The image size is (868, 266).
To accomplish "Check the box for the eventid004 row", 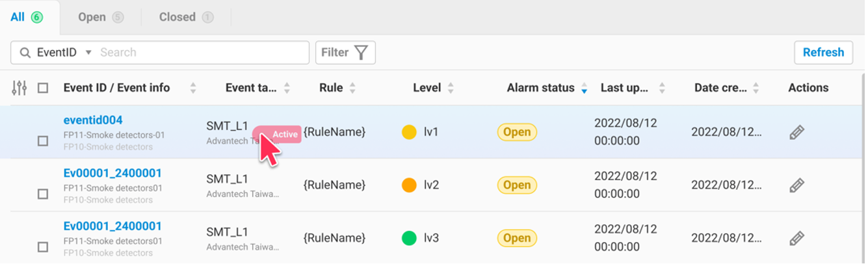I will 43,141.
